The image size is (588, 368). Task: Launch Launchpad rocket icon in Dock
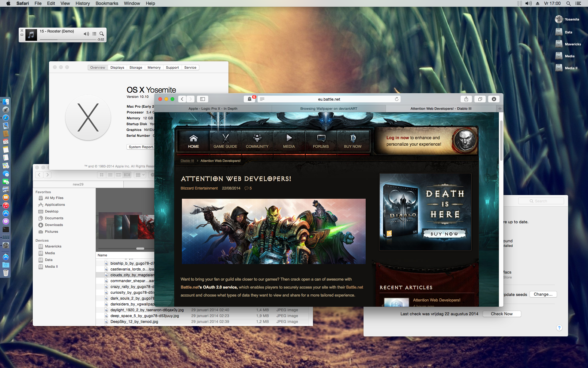6,110
